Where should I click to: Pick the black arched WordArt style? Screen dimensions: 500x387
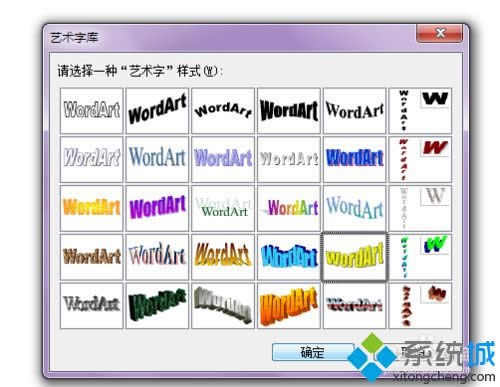pos(223,111)
